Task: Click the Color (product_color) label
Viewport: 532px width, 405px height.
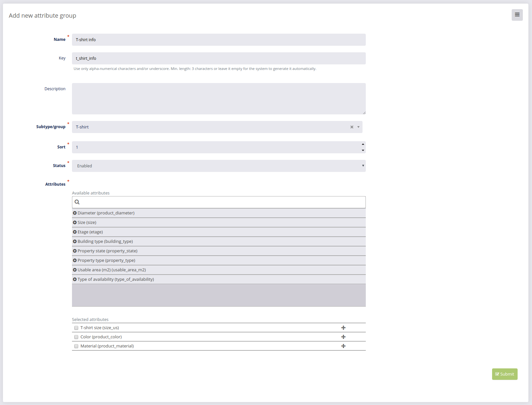Action: (101, 337)
